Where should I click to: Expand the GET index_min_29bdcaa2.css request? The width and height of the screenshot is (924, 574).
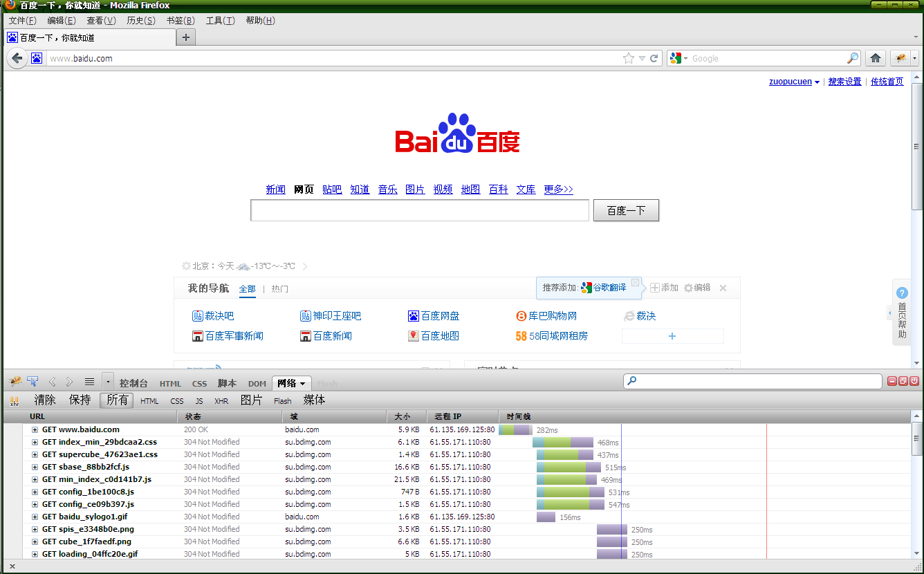point(35,442)
